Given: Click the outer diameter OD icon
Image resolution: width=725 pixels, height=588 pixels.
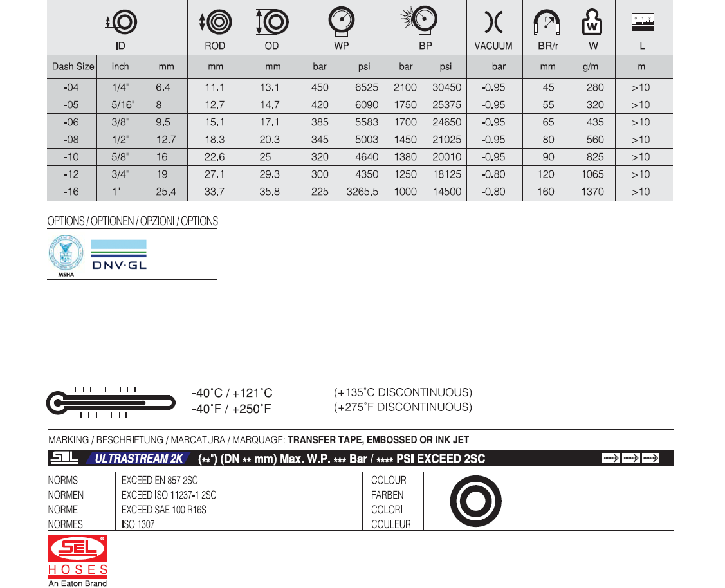Looking at the screenshot, I should [271, 22].
